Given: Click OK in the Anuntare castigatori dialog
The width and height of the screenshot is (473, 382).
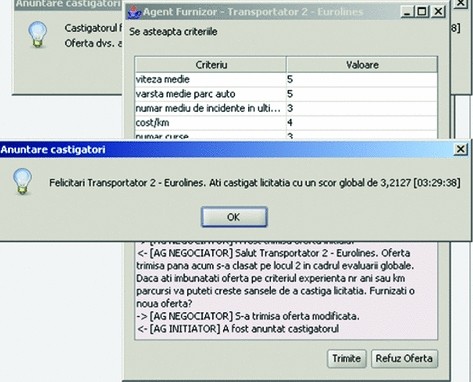Looking at the screenshot, I should tap(234, 217).
